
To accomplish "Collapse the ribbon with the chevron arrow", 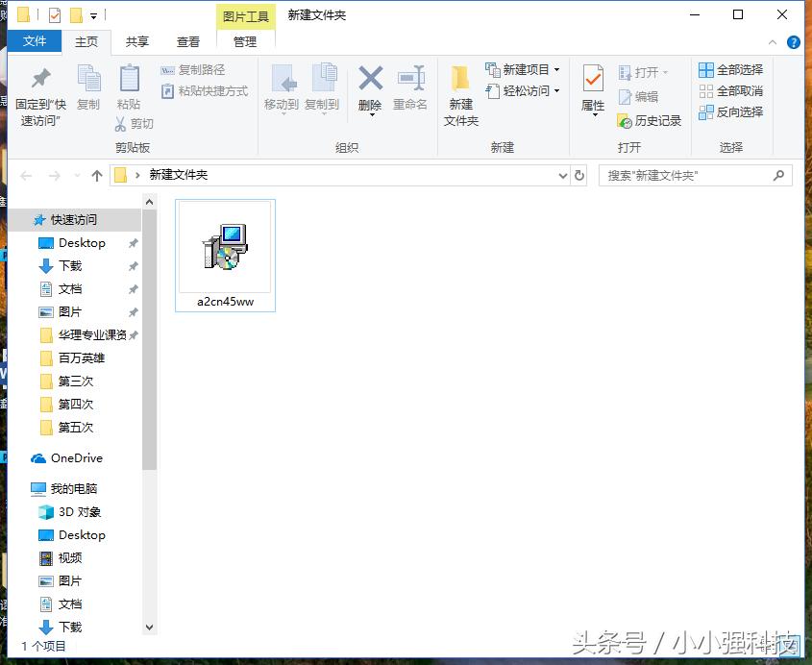I will pos(773,42).
